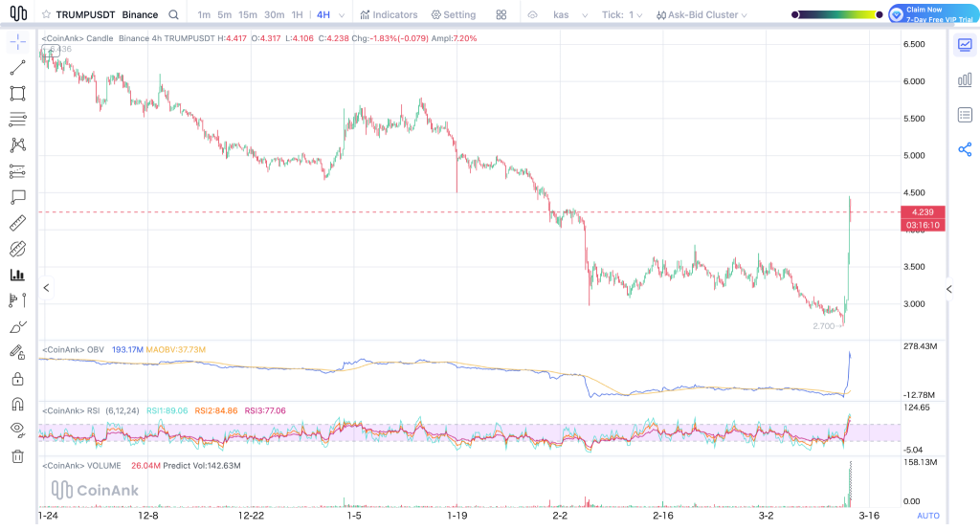
Task: Toggle magnet snap mode
Action: 17,404
